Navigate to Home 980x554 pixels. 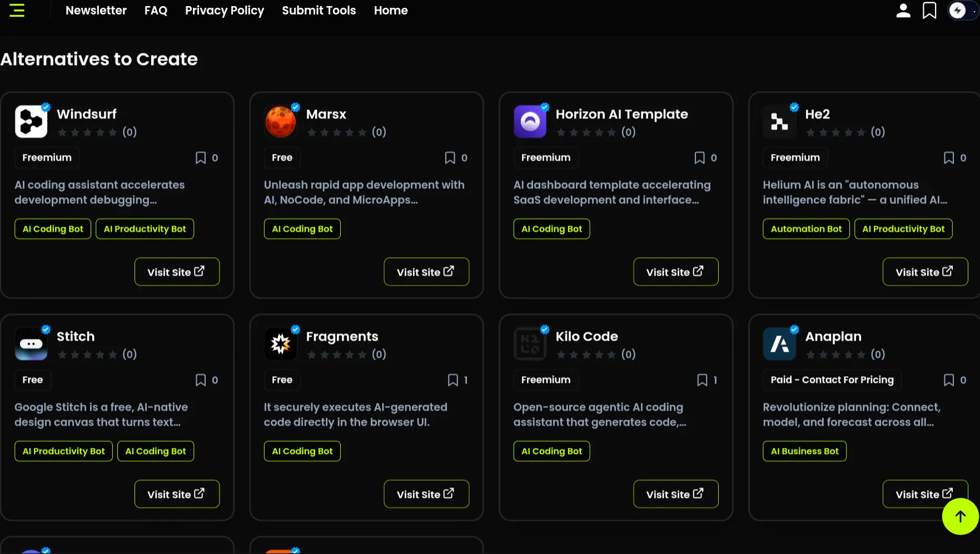(x=391, y=11)
